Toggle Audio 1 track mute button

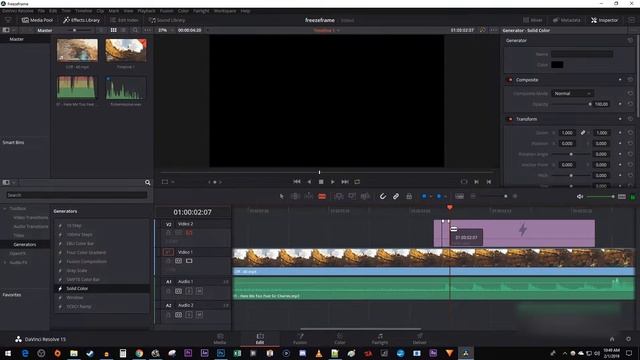[x=199, y=291]
